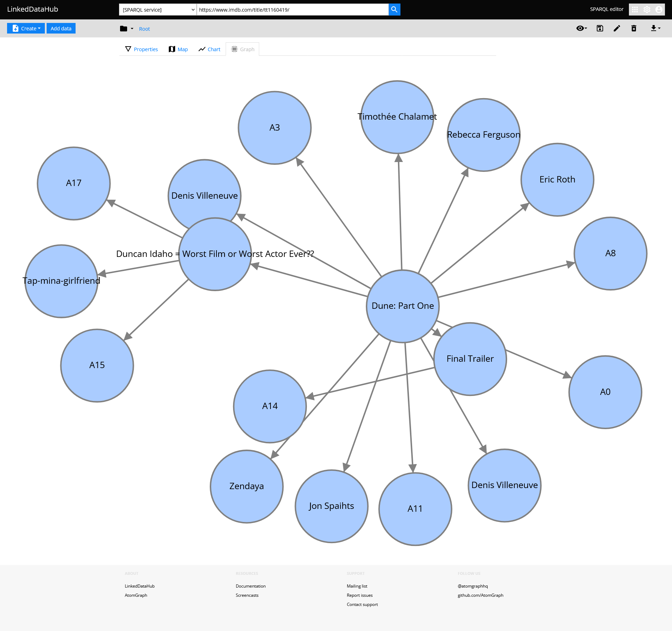This screenshot has width=672, height=631.
Task: Click the search magnifier button
Action: tap(394, 10)
